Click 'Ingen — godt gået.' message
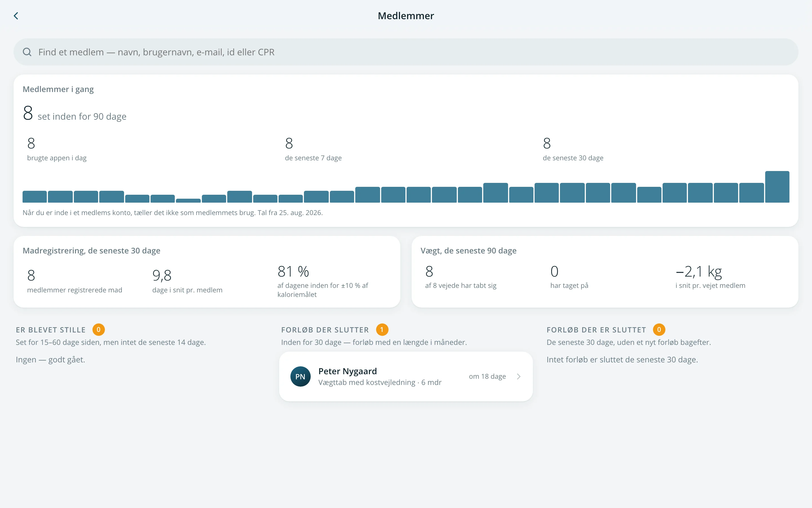 coord(50,360)
